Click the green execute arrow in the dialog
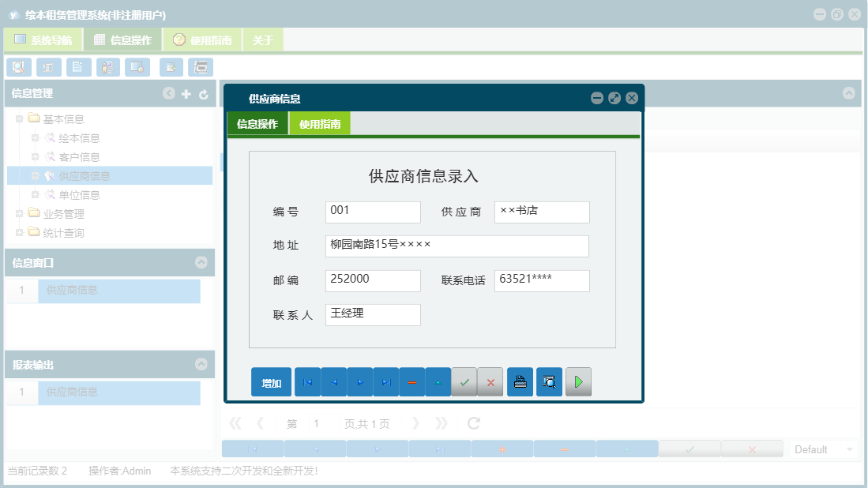Image resolution: width=868 pixels, height=488 pixels. pyautogui.click(x=578, y=381)
